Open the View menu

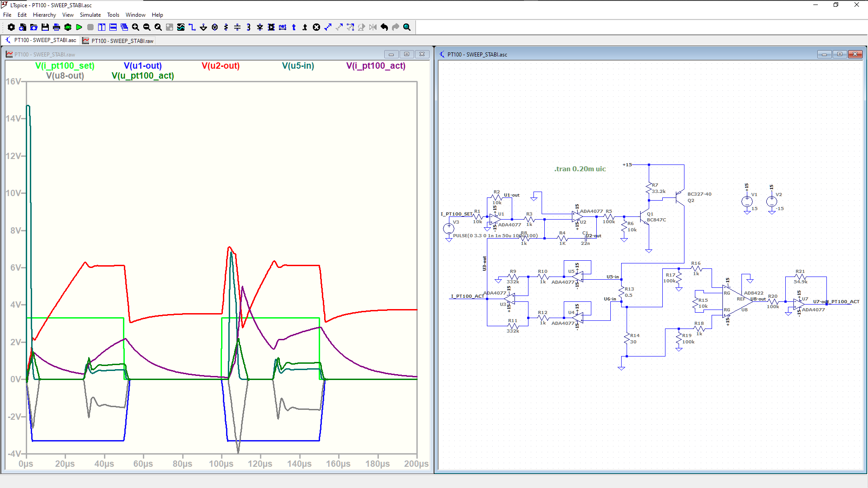point(68,15)
